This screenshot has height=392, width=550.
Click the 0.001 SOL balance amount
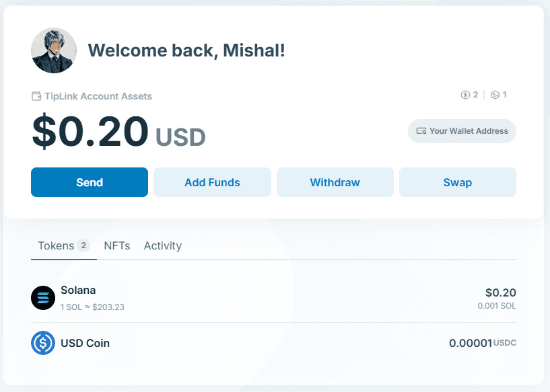click(497, 306)
